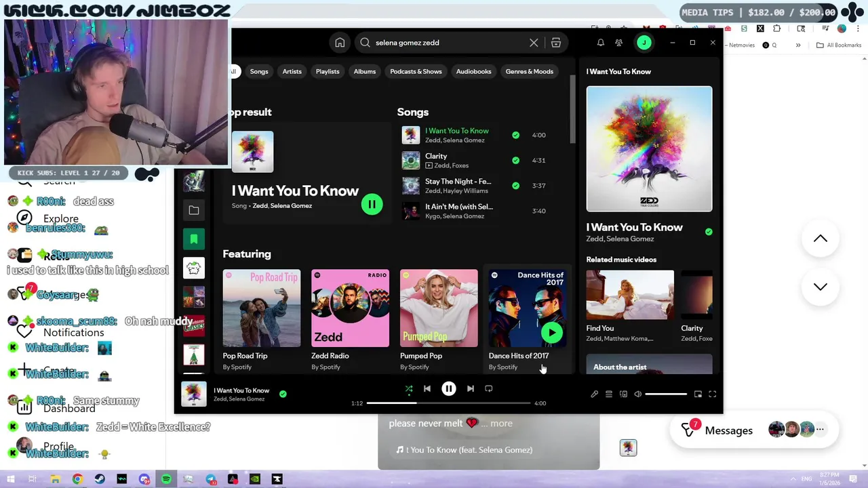Viewport: 868px width, 488px height.
Task: Open Spotify notifications bell
Action: pos(600,43)
